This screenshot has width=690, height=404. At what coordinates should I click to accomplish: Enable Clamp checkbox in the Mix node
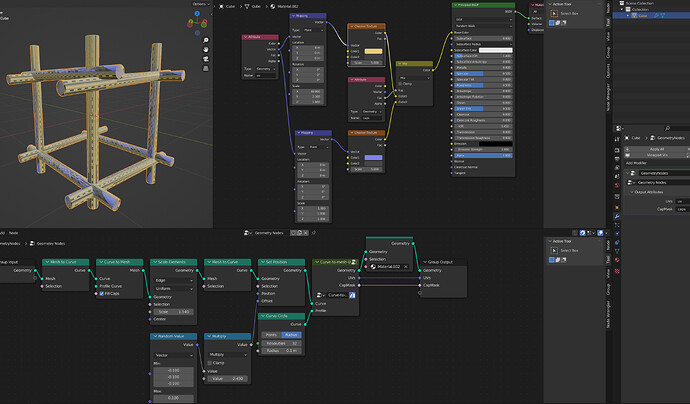pos(400,84)
